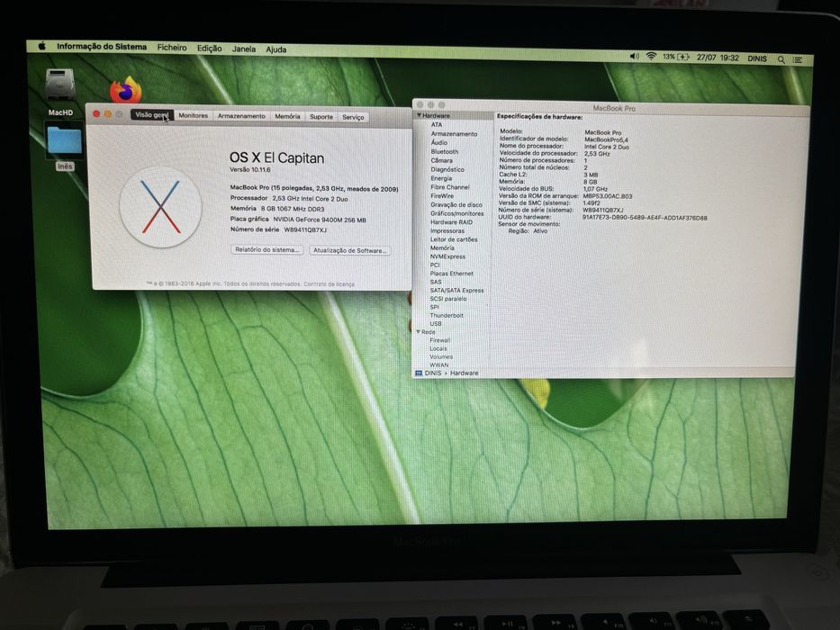Collapse the Hardware section triangle
The width and height of the screenshot is (840, 630).
point(419,115)
